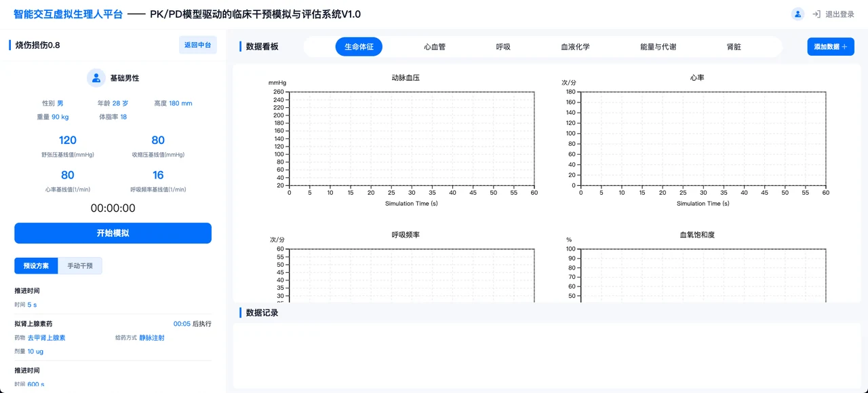Click the 动脉血压 chart area
The height and width of the screenshot is (393, 868).
(412, 138)
